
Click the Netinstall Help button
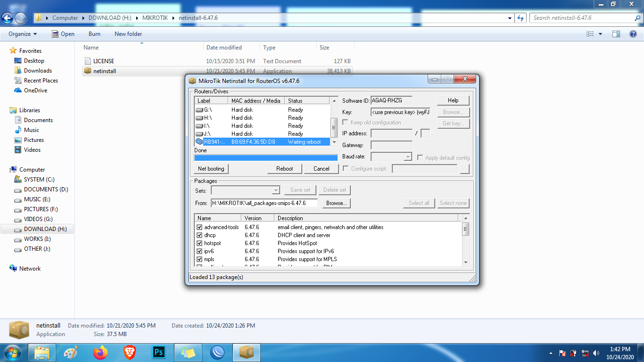point(453,100)
